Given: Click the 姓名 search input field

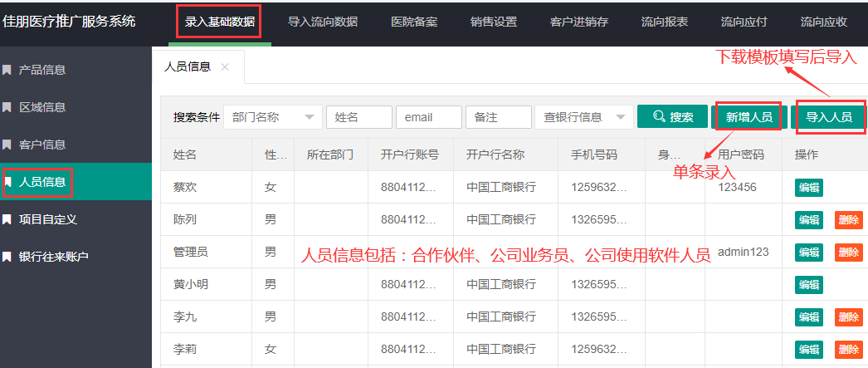Looking at the screenshot, I should [358, 117].
